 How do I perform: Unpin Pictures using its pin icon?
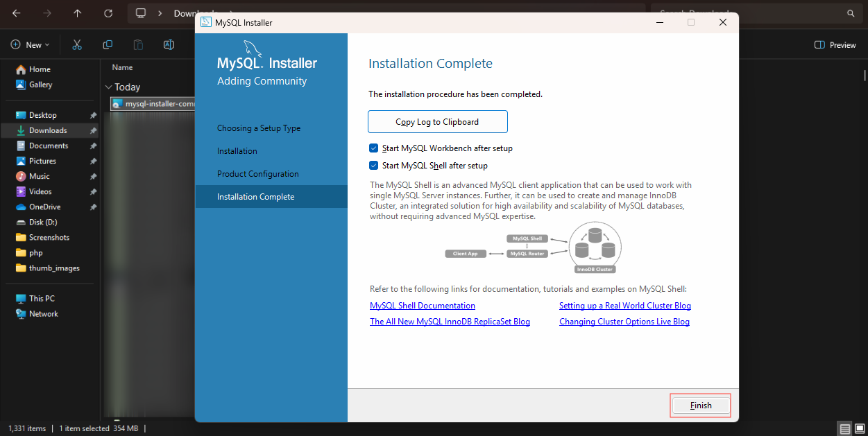point(93,161)
